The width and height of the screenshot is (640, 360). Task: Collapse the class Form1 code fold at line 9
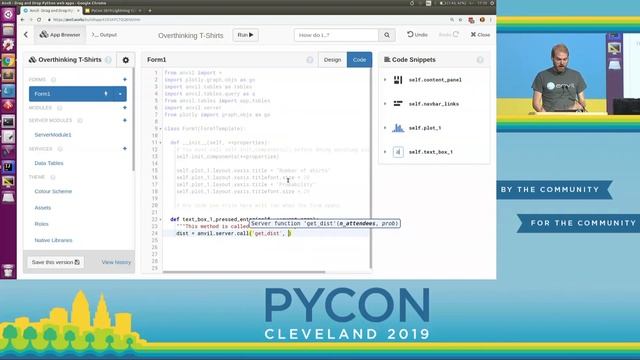(160, 129)
